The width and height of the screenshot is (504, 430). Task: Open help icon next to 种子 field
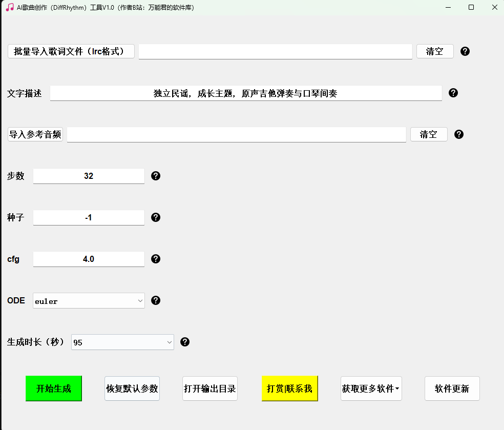(x=156, y=217)
